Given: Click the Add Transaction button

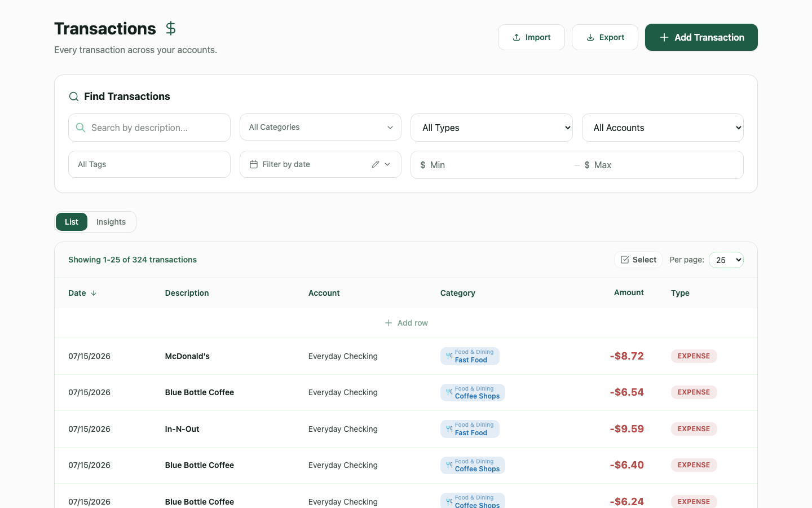Looking at the screenshot, I should [701, 37].
